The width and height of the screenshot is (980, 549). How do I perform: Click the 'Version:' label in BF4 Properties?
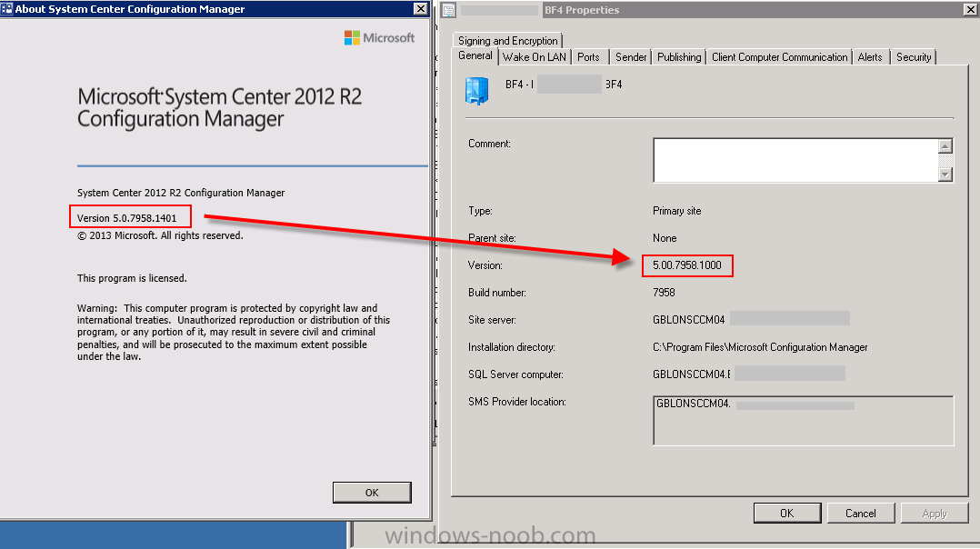(485, 265)
